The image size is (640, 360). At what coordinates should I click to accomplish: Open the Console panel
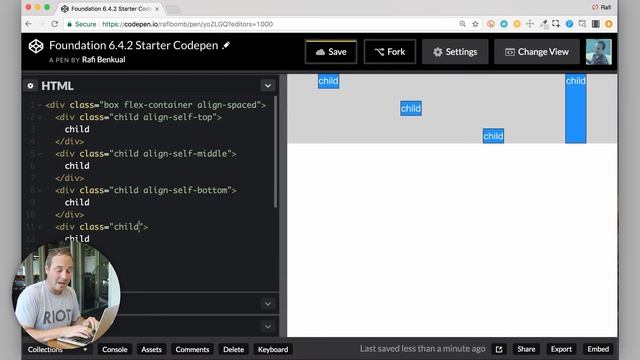point(115,349)
